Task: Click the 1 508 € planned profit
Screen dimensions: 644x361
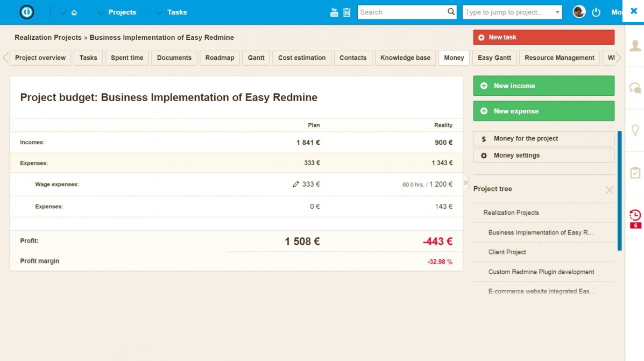Action: coord(302,242)
